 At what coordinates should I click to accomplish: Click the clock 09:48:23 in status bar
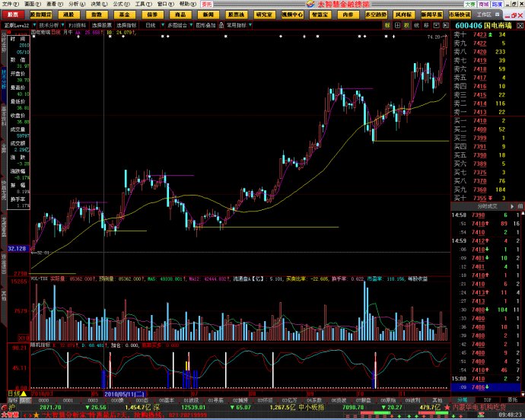tap(511, 415)
